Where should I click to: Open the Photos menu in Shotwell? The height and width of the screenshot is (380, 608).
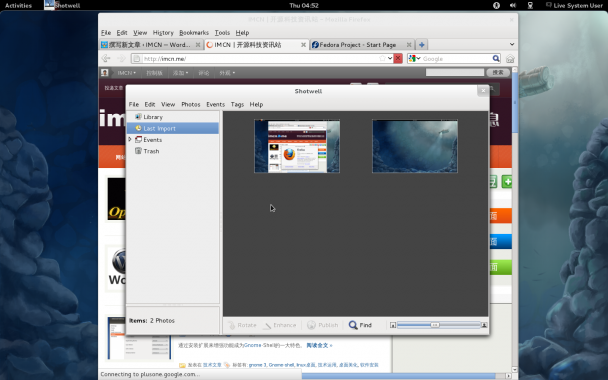pyautogui.click(x=191, y=104)
